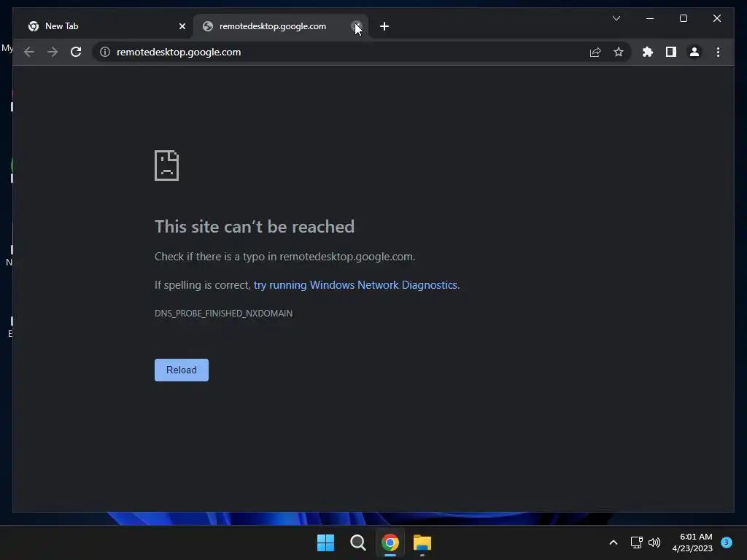Select the DNS_PROBE_FINISHED_NXDOMAIN error code
This screenshot has height=560, width=747.
223,314
